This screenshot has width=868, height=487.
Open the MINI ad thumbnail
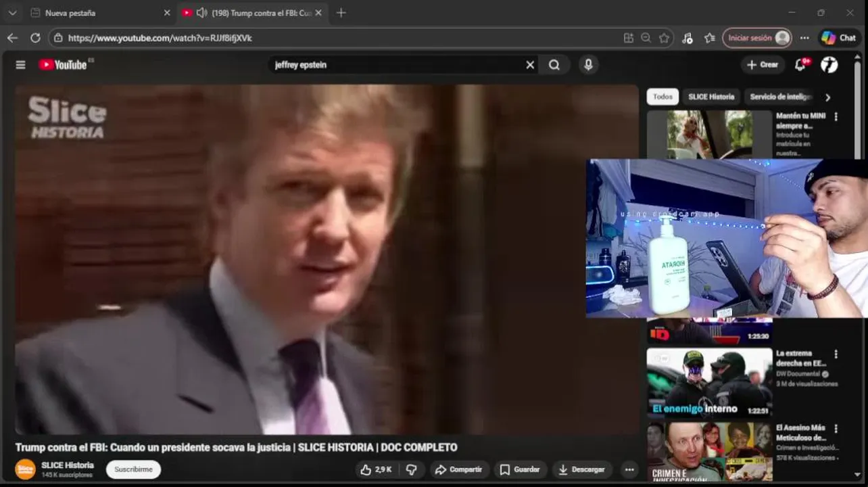click(709, 135)
